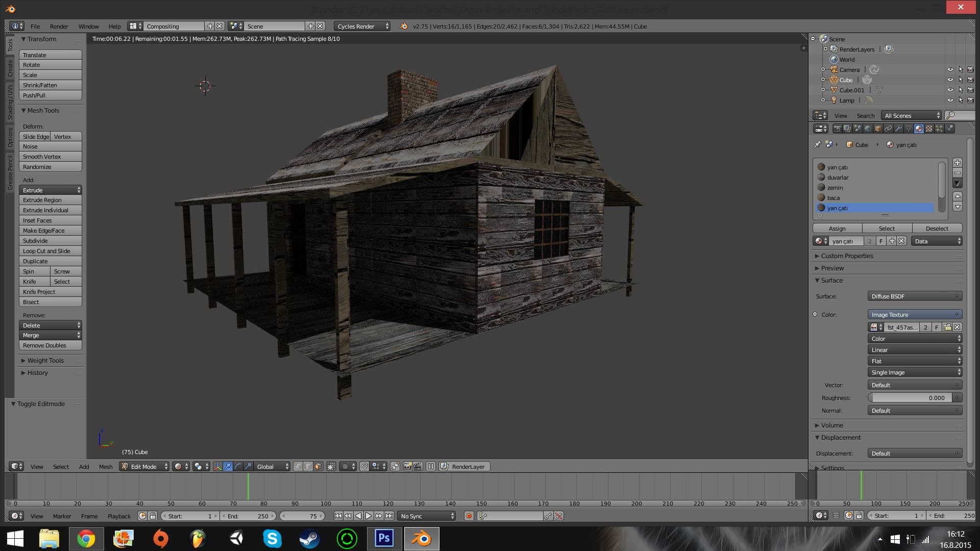The image size is (980, 551).
Task: Open the Render properties tab (camera icon)
Action: pos(838,128)
